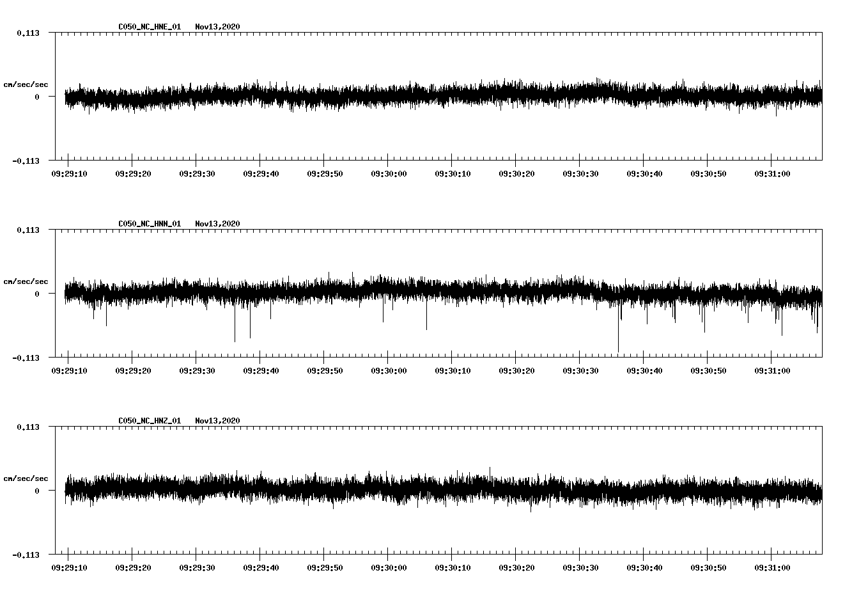Click the C050_NC_HNE_01 channel title
This screenshot has height=591, width=868.
click(x=148, y=27)
